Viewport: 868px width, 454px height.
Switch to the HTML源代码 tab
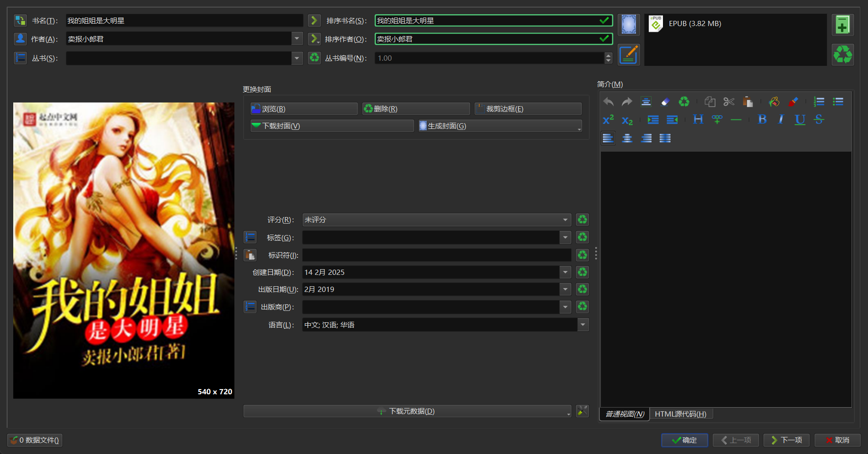tap(680, 414)
